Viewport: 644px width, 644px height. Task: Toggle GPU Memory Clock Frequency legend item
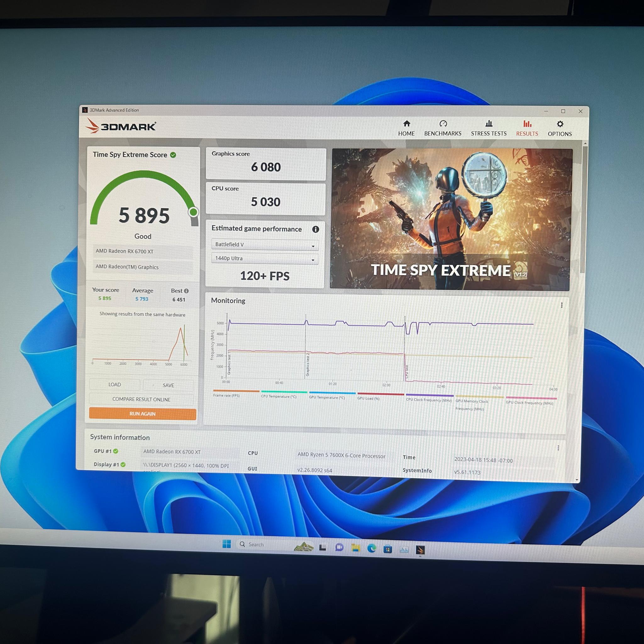479,403
